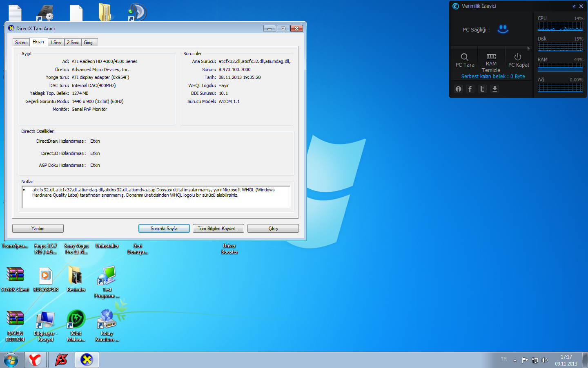Click the download arrow icon in Verimlilik İzleyici
The height and width of the screenshot is (368, 588).
point(494,89)
